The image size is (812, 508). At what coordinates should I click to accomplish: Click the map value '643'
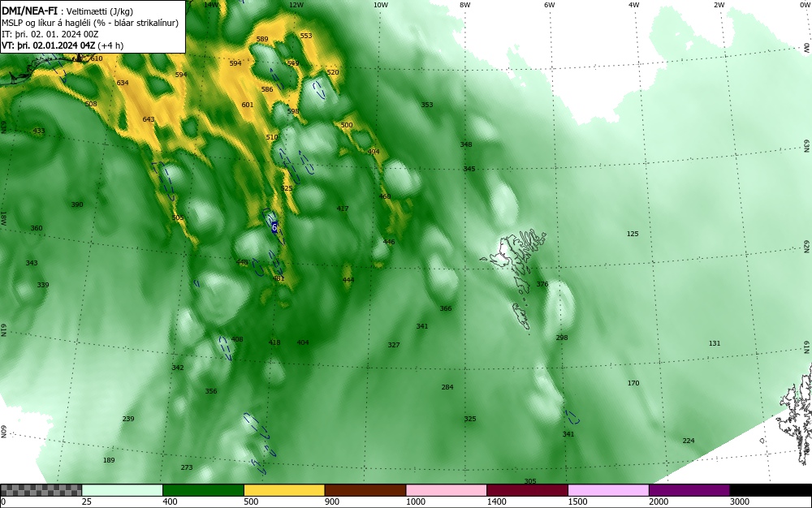(x=149, y=119)
